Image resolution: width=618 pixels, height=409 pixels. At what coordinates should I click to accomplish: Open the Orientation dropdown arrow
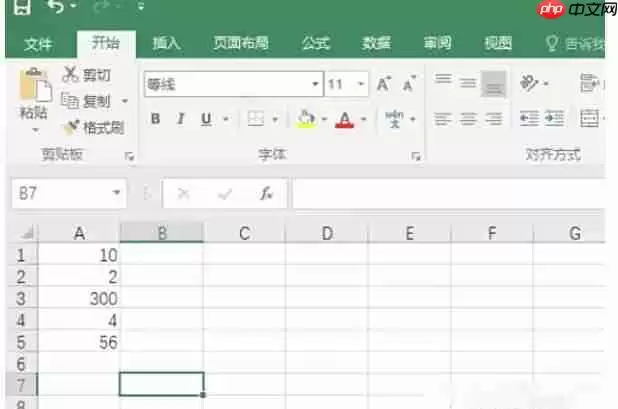pos(546,84)
